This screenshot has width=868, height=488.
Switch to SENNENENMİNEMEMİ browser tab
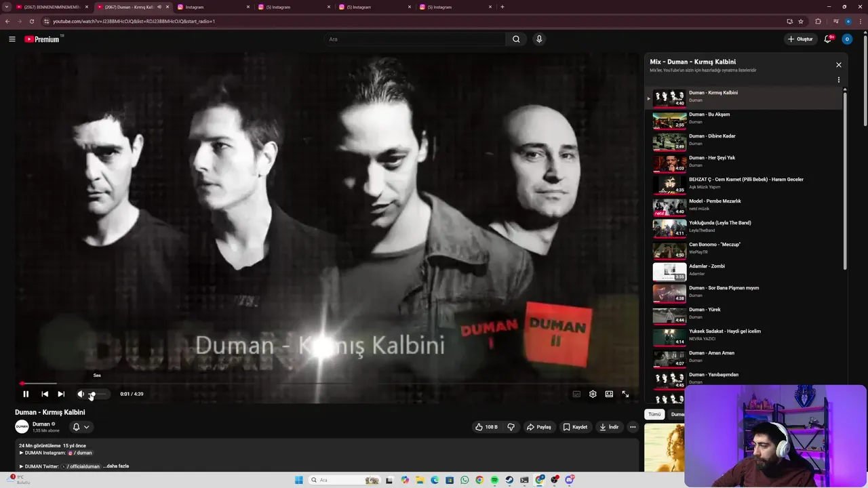tap(52, 7)
